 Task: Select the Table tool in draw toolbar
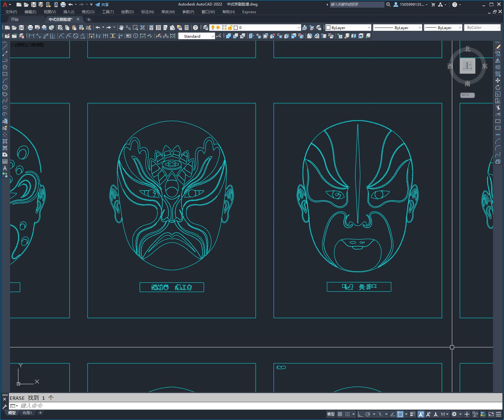(x=5, y=161)
